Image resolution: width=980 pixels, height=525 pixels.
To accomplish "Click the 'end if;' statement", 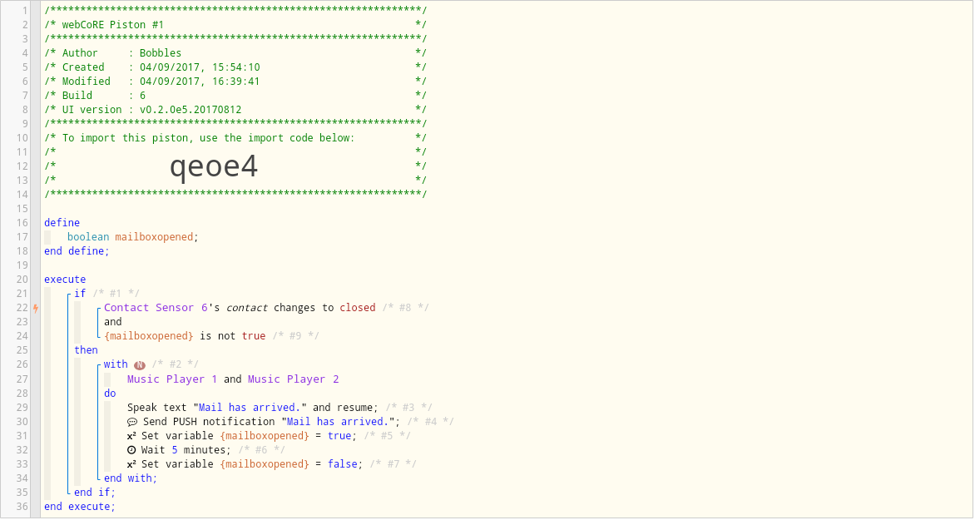I will pyautogui.click(x=94, y=493).
